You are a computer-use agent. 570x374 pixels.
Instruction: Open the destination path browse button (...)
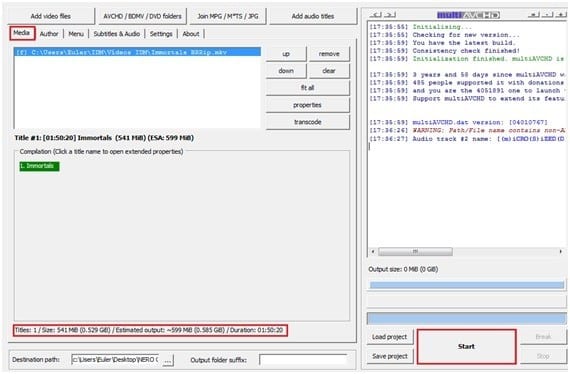168,361
